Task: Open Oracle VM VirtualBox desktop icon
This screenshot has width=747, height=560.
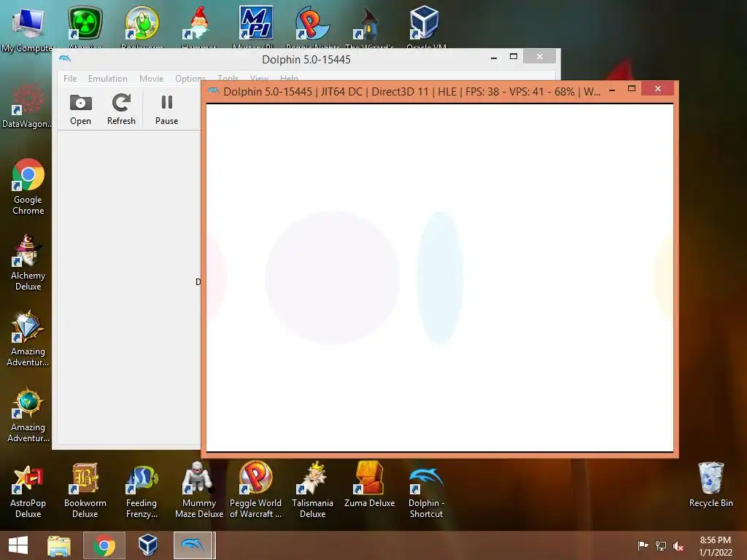Action: point(426,26)
